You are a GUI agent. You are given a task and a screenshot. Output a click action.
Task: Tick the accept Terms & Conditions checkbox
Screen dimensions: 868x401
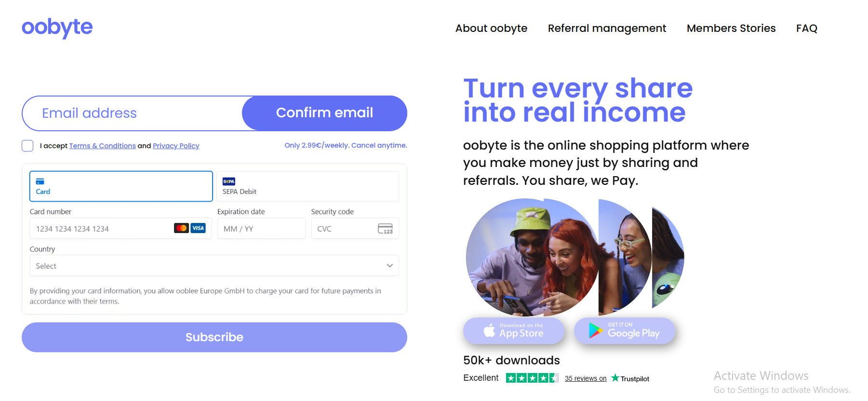point(27,146)
